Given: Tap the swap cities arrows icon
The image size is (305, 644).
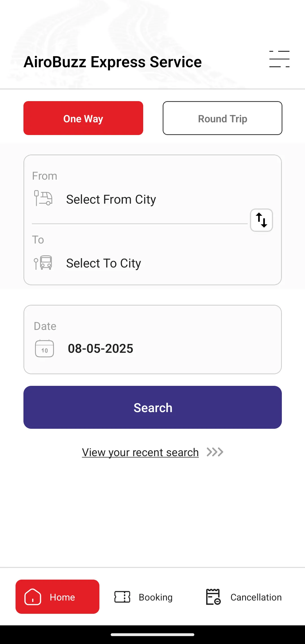Looking at the screenshot, I should 262,220.
